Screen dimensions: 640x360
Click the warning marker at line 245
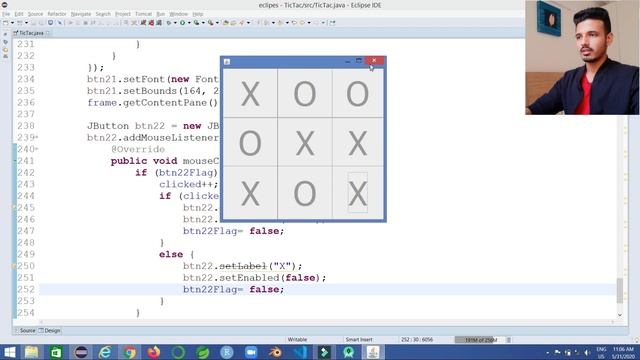tap(14, 208)
